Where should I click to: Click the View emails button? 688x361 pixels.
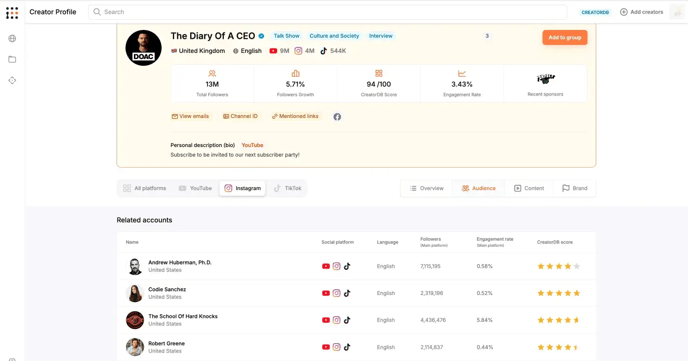[190, 116]
